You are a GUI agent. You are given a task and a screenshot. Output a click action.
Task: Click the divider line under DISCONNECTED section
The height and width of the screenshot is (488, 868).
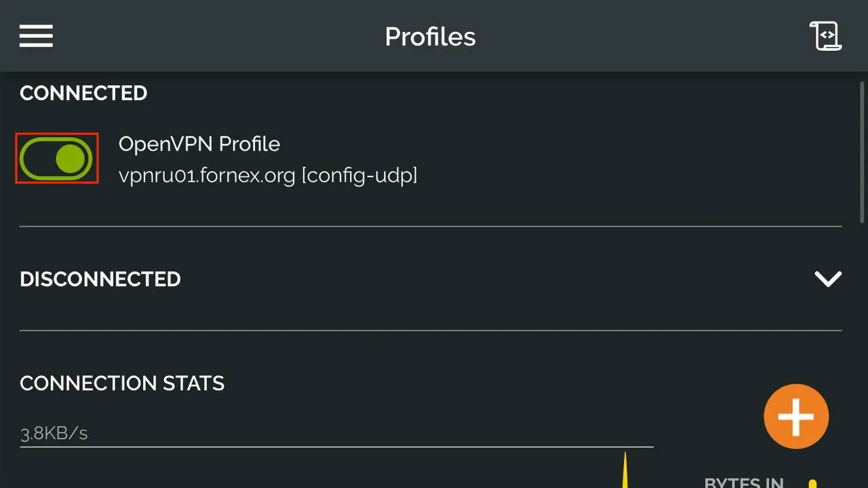point(431,331)
